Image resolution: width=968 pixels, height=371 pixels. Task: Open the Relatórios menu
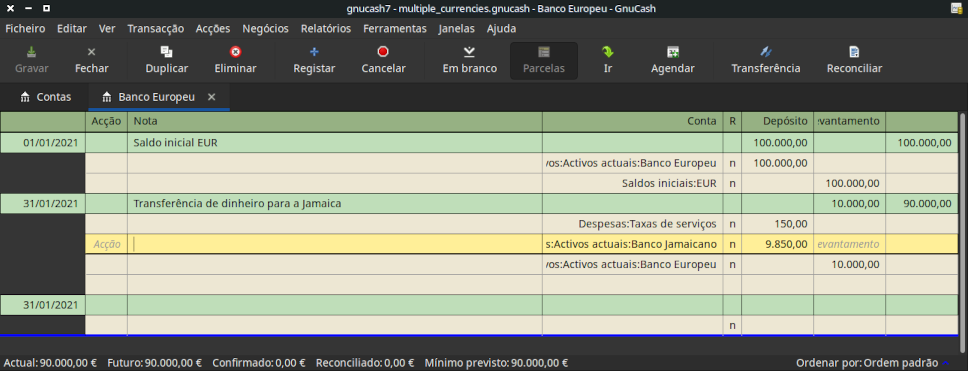click(326, 28)
